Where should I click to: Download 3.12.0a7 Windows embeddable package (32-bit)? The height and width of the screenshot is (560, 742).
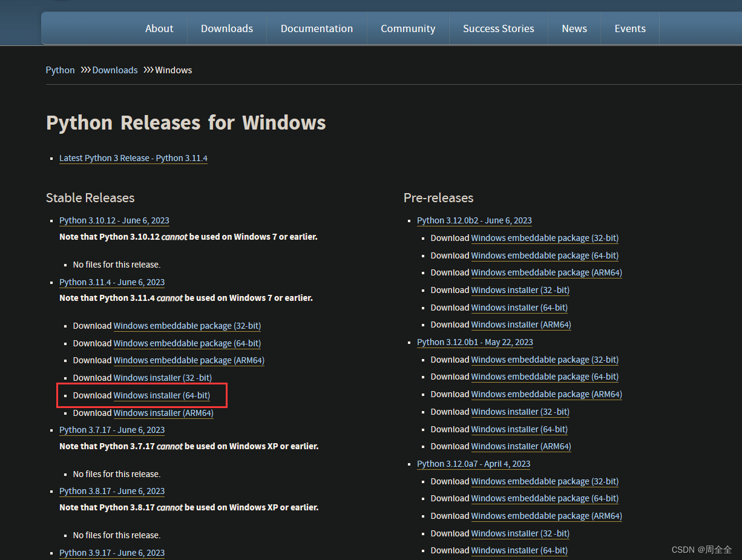pos(545,481)
